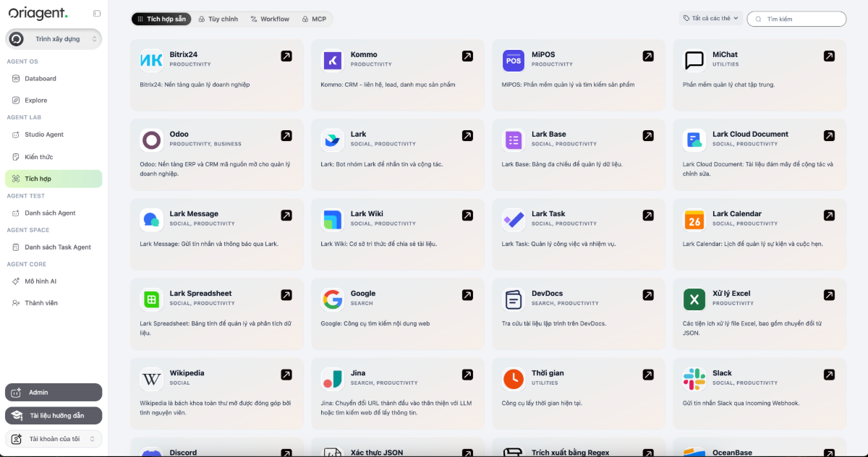
Task: Go to Studio Agent
Action: [54, 134]
